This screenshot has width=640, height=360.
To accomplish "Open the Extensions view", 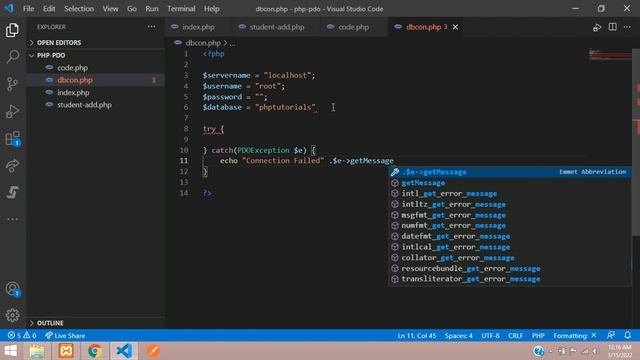I will point(12,138).
